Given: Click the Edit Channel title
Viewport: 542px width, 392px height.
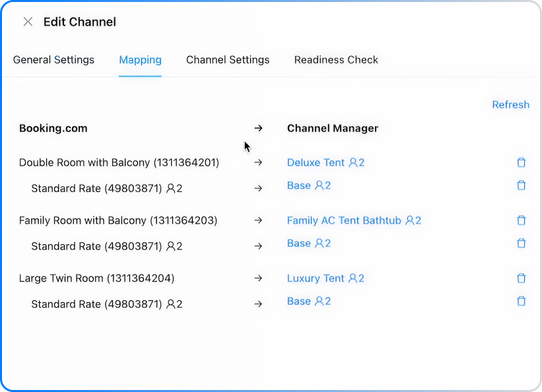Looking at the screenshot, I should click(x=79, y=22).
